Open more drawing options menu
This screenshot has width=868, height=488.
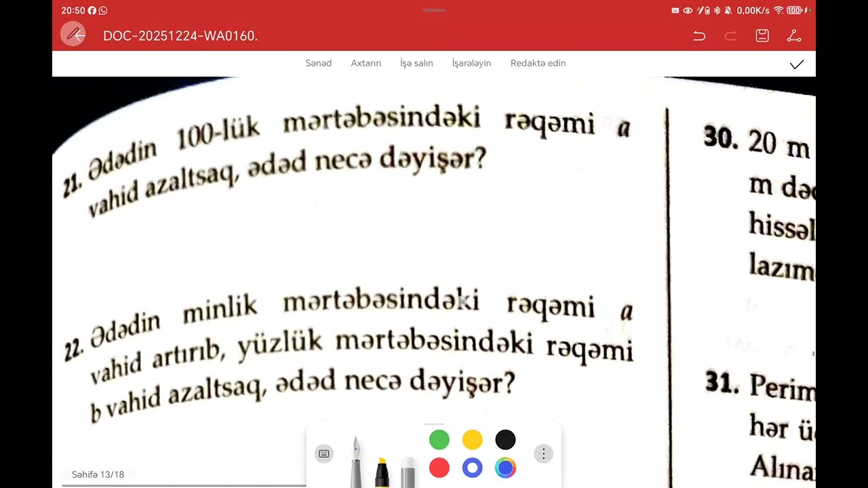coord(543,453)
